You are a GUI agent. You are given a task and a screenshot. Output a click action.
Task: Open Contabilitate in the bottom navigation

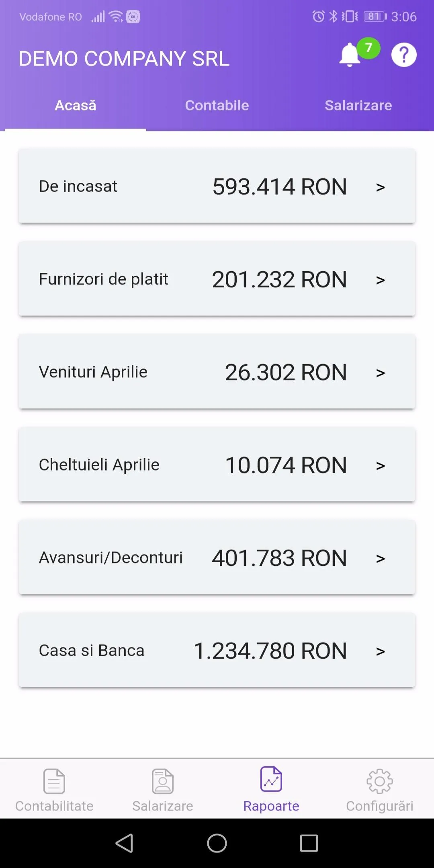(54, 790)
